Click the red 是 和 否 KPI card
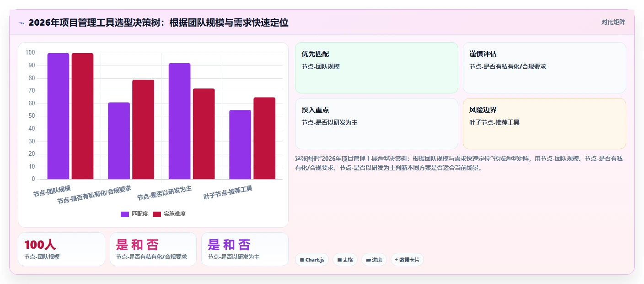 pos(153,249)
